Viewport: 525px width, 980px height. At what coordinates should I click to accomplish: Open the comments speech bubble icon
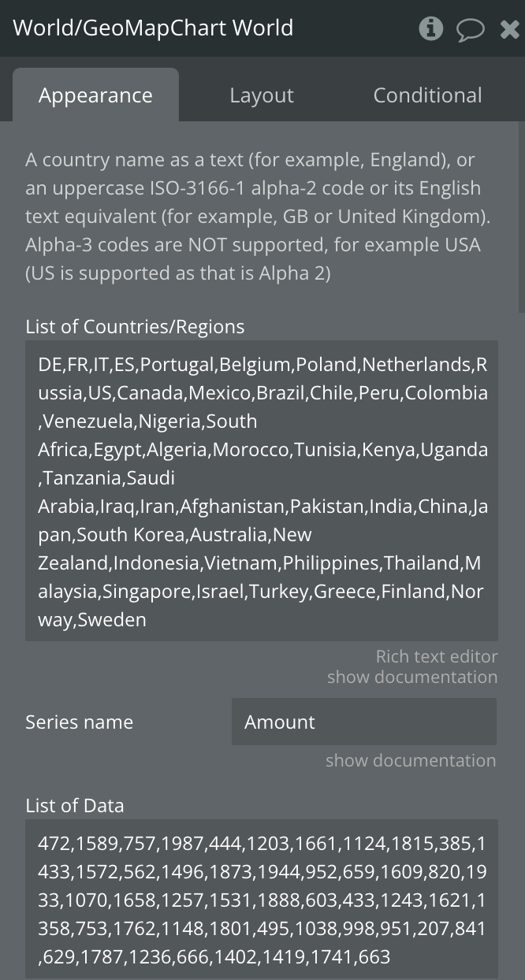[471, 30]
